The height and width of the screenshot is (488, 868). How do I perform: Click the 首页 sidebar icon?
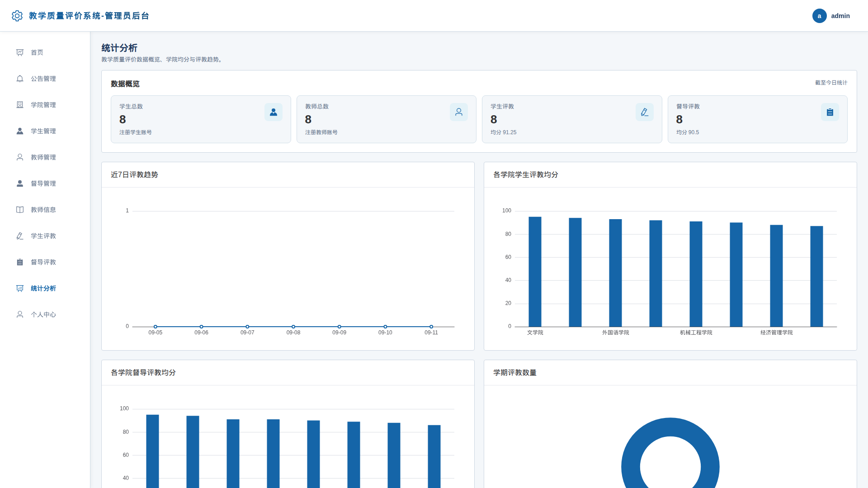click(20, 52)
